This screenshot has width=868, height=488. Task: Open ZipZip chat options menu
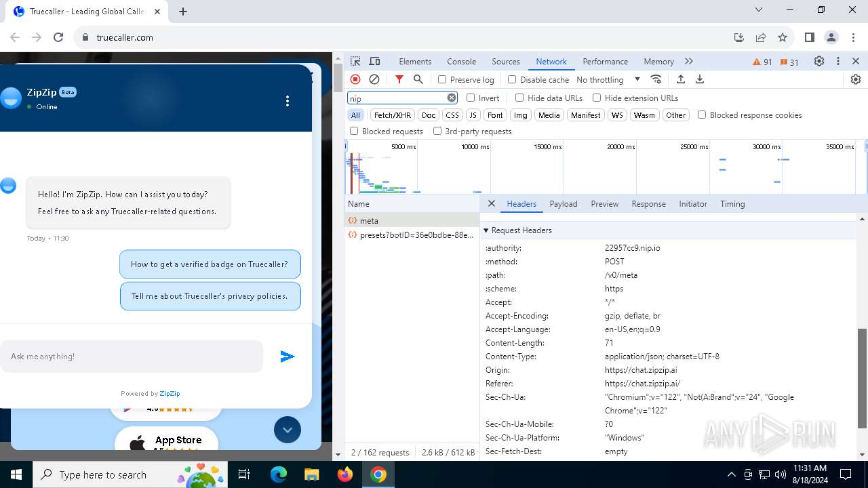288,101
